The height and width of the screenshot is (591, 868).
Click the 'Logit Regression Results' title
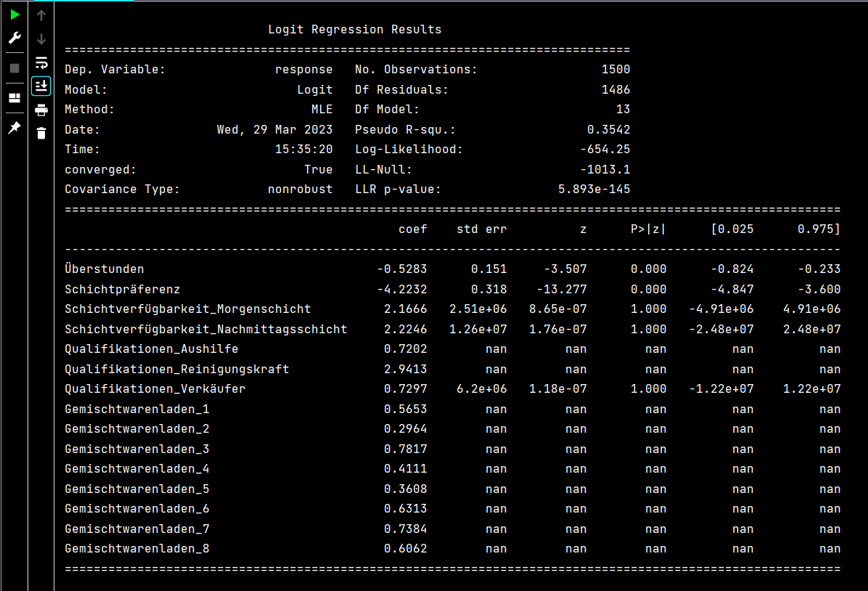coord(355,29)
